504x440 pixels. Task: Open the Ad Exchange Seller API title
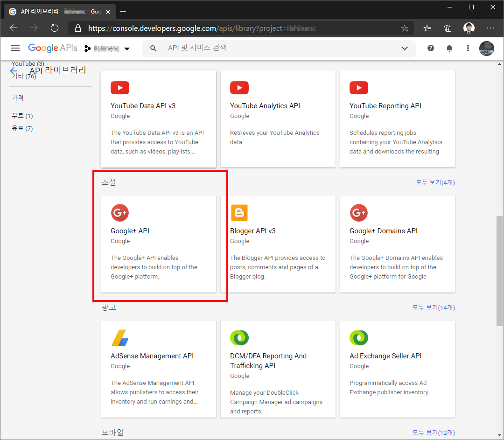[385, 356]
